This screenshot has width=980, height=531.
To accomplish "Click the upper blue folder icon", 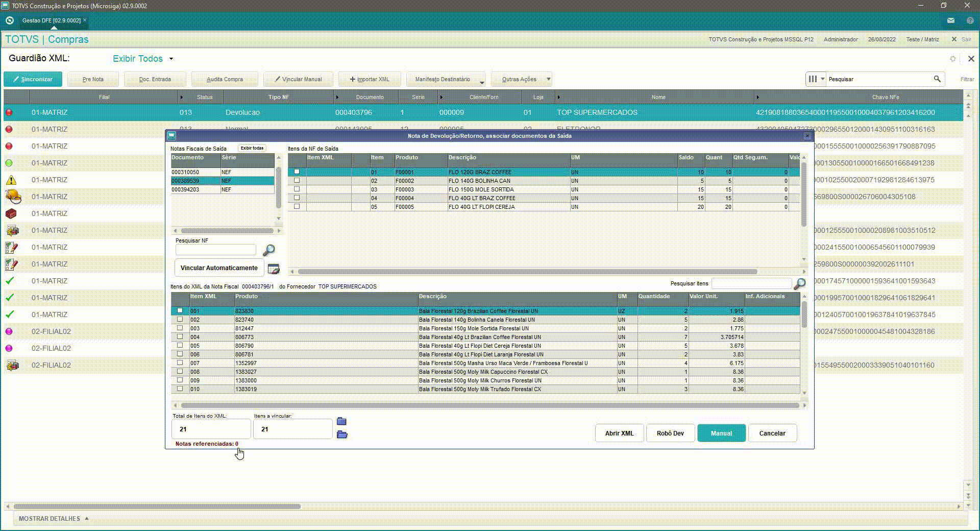I will click(x=341, y=421).
